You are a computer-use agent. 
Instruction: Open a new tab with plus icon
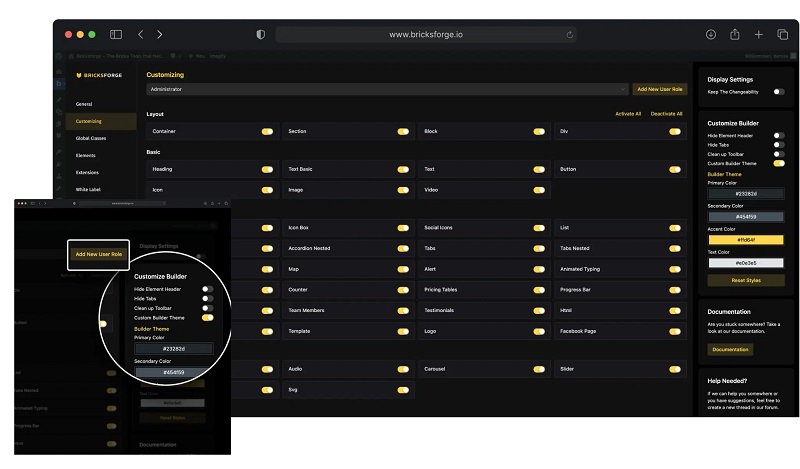(759, 34)
